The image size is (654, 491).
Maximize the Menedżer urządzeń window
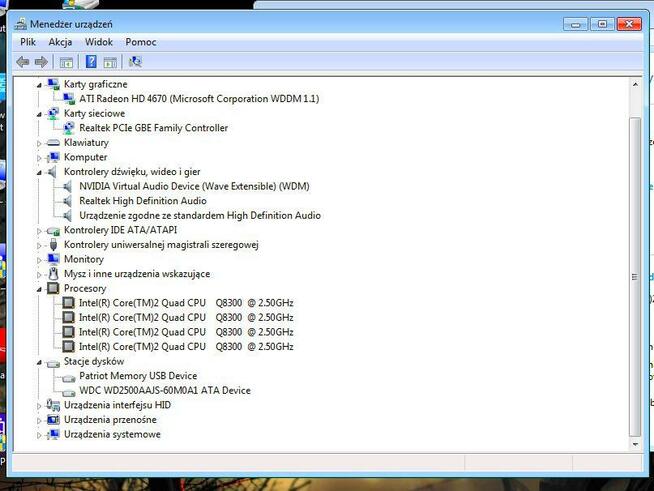click(x=602, y=24)
